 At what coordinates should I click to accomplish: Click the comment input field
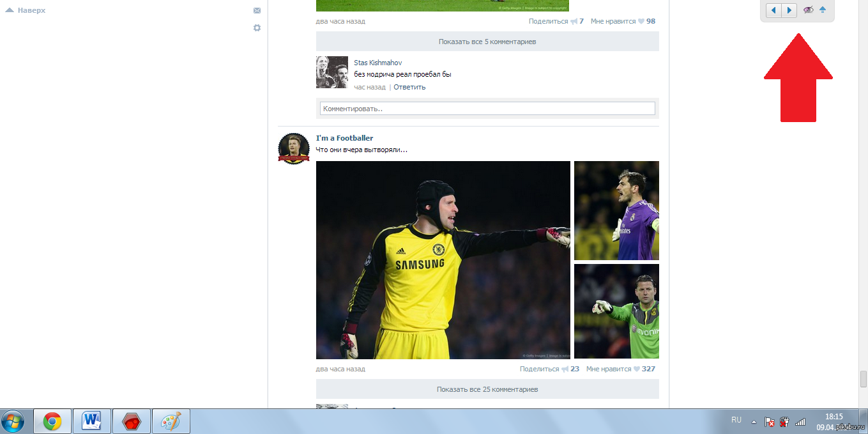487,109
